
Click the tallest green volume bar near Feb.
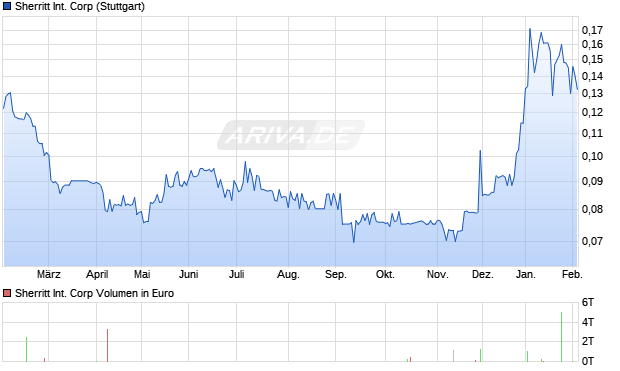(x=561, y=337)
